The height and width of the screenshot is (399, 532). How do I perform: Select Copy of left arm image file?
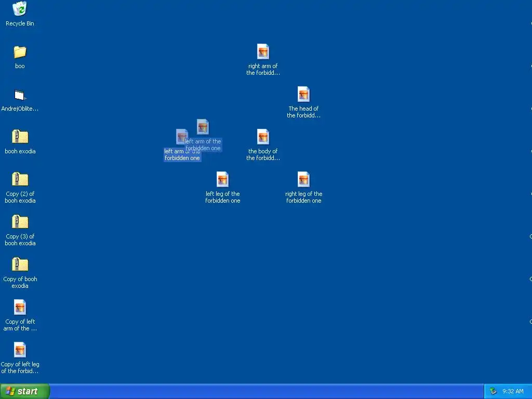pos(20,308)
